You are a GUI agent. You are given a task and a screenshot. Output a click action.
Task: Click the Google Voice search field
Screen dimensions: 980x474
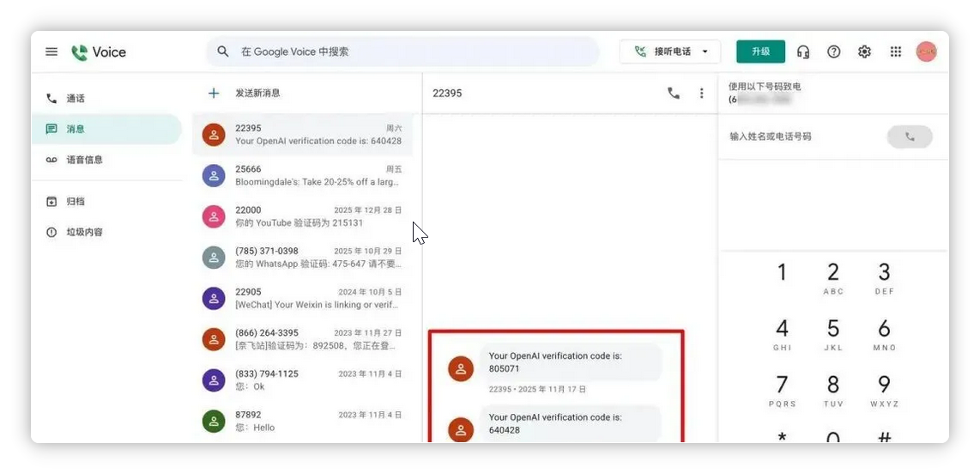point(402,52)
